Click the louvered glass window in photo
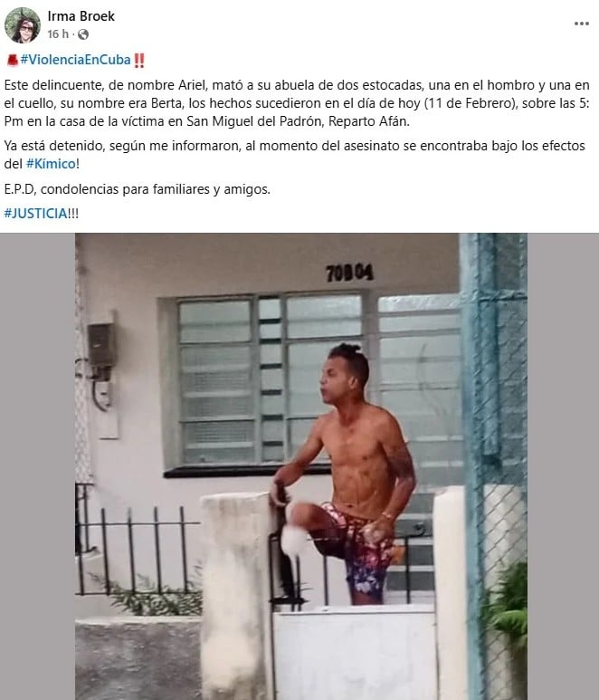 (270, 379)
